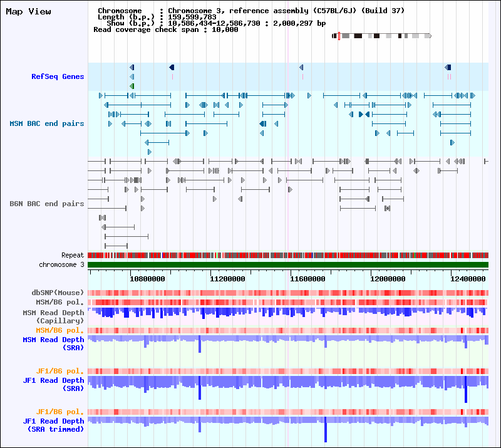Click the Read coverage check span text

click(165, 29)
